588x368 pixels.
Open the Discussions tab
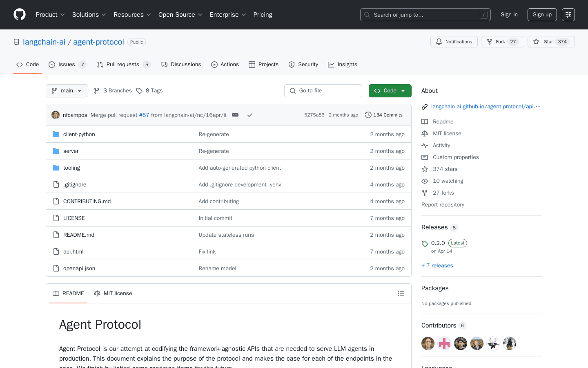181,64
